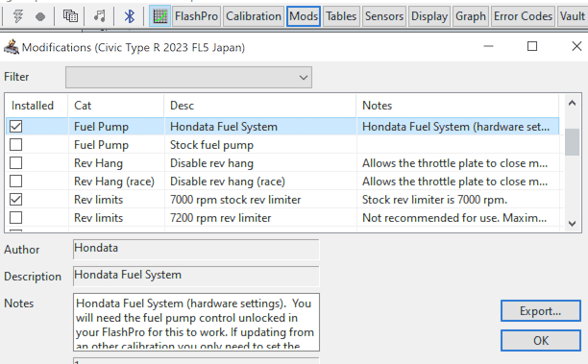The width and height of the screenshot is (588, 364).
Task: Select the 'Rev Hang (race)' category cell
Action: [114, 182]
